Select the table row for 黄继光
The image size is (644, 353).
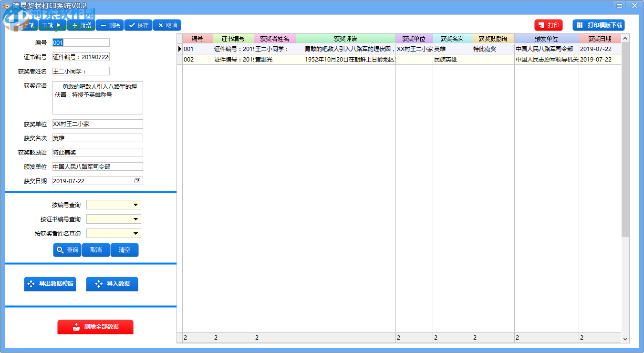(x=402, y=60)
